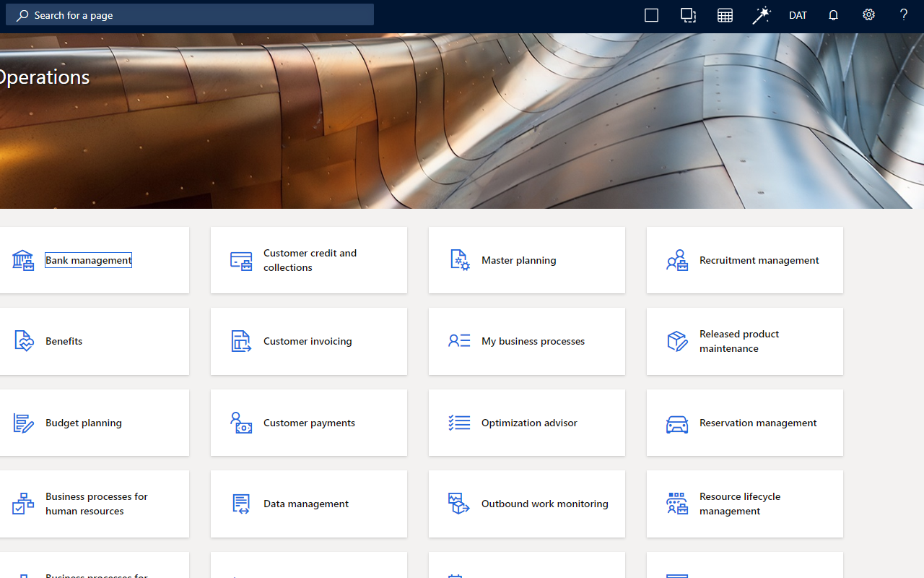Select the Customer credit and collections card icon
This screenshot has height=578, width=924.
point(241,260)
